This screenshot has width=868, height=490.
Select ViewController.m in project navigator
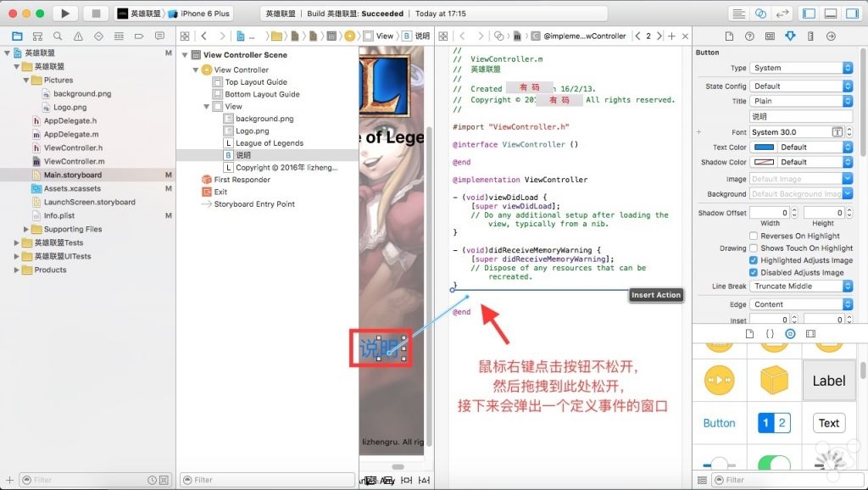(x=74, y=161)
